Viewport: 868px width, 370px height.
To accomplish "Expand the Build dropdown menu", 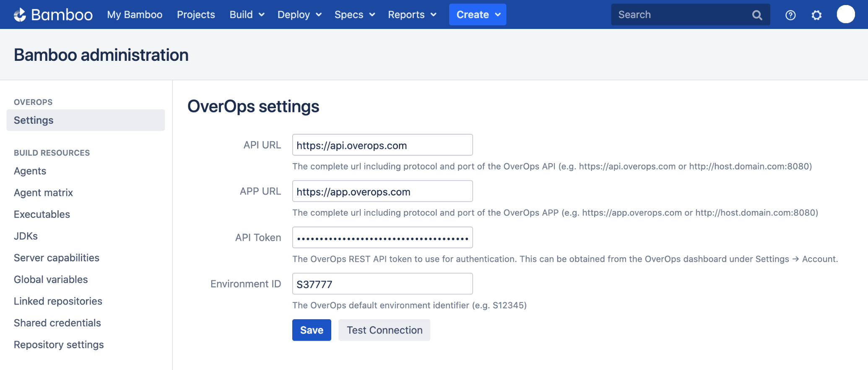I will click(247, 15).
